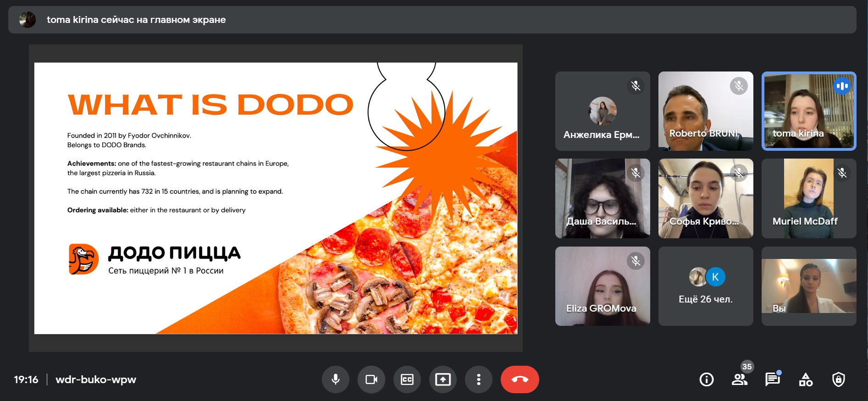Select Eliza GROMova video tile
Viewport: 868px width, 401px height.
tap(603, 286)
